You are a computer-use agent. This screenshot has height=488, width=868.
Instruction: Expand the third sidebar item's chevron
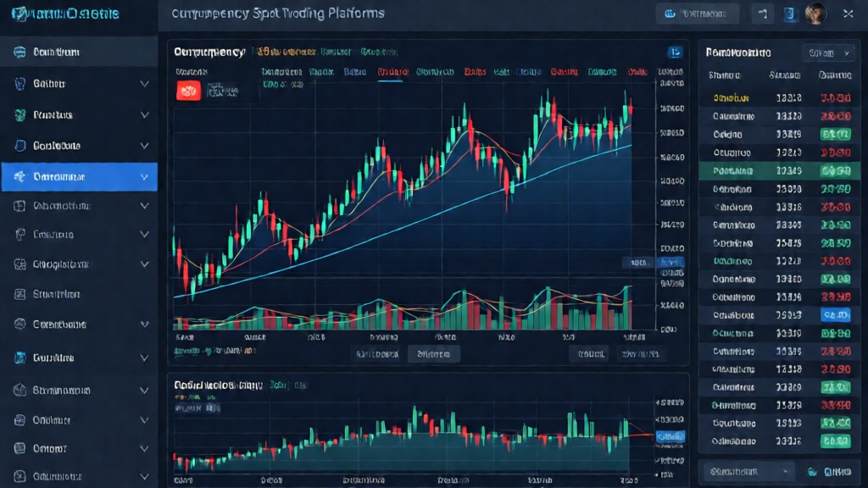tap(144, 115)
